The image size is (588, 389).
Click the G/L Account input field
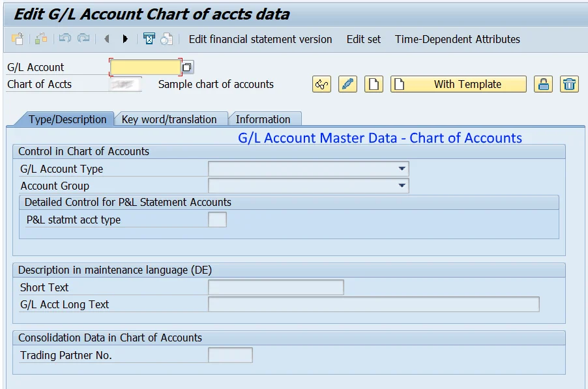[x=145, y=68]
